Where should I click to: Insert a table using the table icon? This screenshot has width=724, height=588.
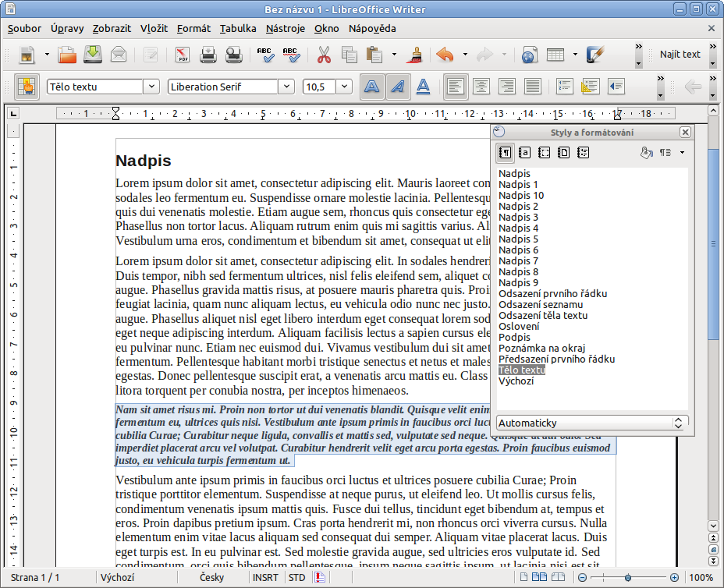555,55
